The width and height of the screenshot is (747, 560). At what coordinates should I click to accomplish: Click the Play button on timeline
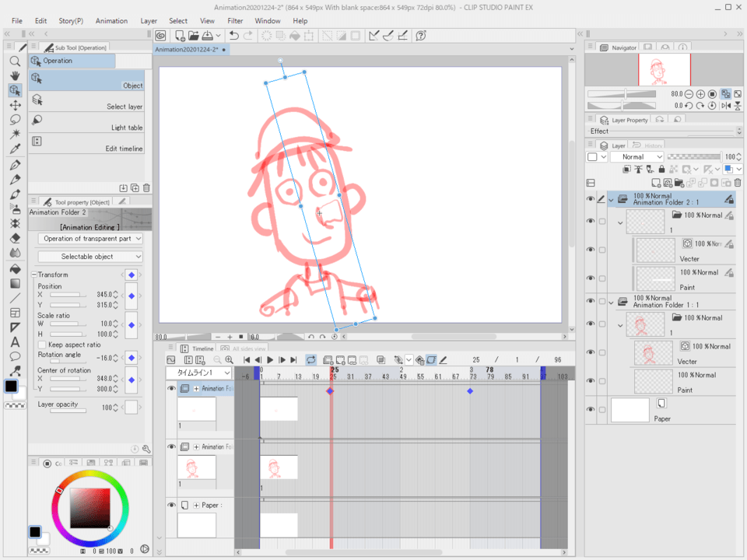(270, 360)
